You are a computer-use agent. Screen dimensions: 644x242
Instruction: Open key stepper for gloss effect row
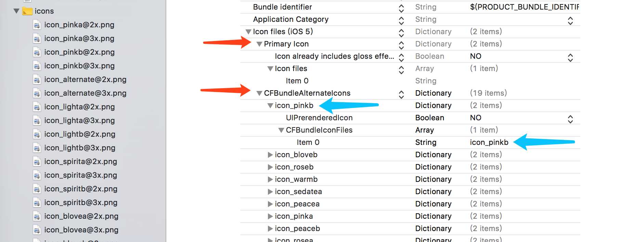coord(401,57)
